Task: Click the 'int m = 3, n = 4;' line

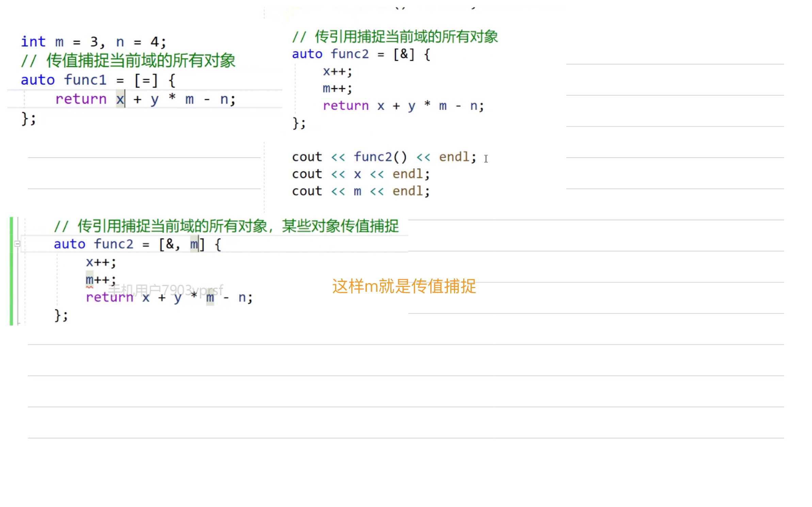Action: tap(93, 42)
